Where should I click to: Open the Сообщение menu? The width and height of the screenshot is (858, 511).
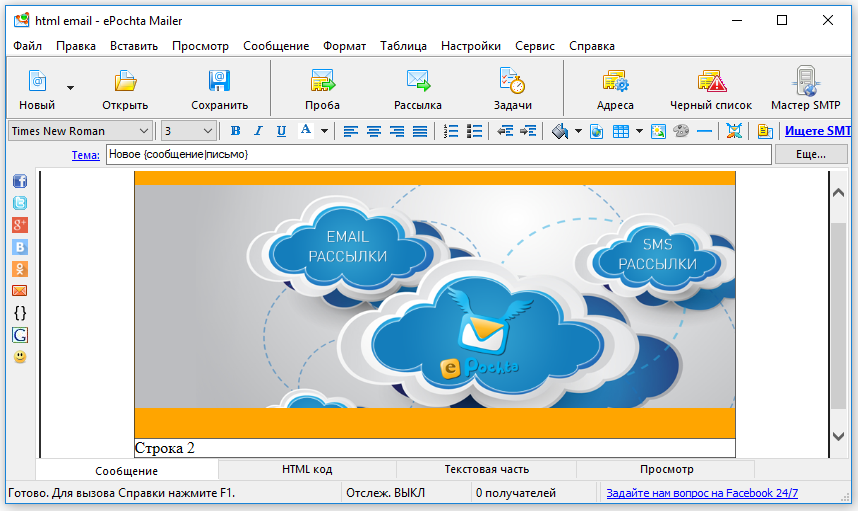click(276, 46)
